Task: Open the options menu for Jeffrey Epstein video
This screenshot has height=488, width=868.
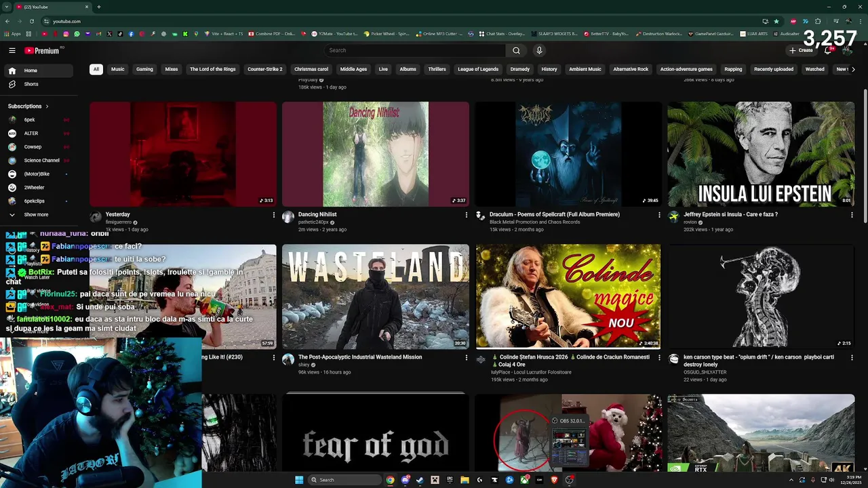Action: [x=852, y=215]
